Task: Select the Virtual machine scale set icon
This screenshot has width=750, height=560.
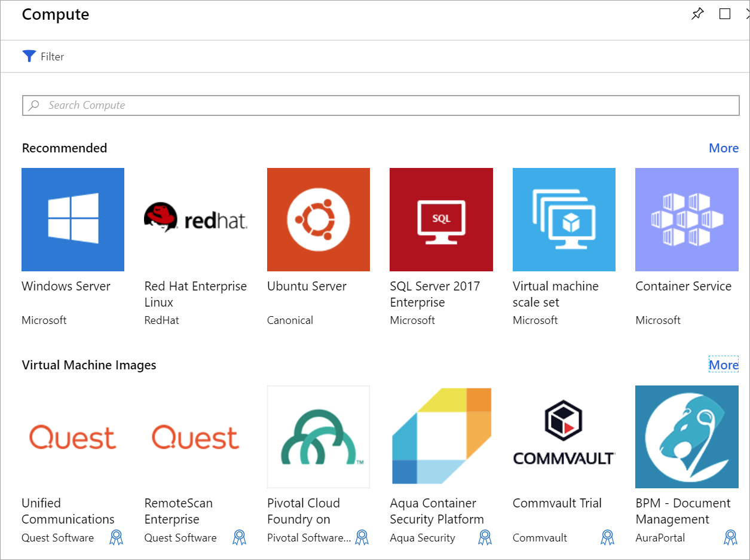Action: [x=564, y=219]
